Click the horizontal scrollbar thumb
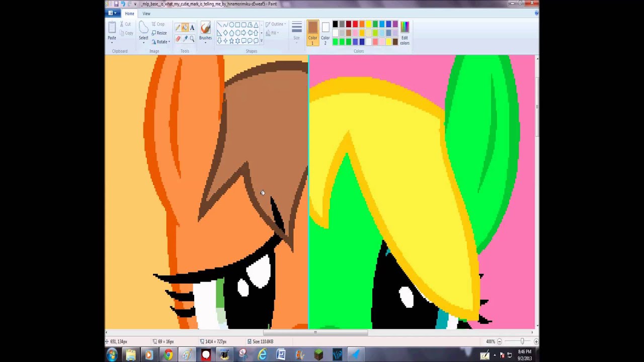Viewport: 644px width, 362px height. tap(315, 332)
